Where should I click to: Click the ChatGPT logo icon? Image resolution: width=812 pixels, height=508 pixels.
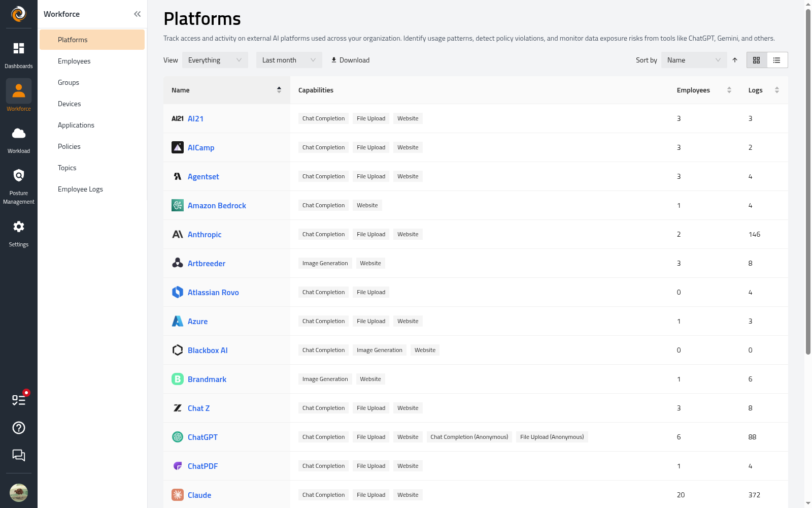pos(178,437)
